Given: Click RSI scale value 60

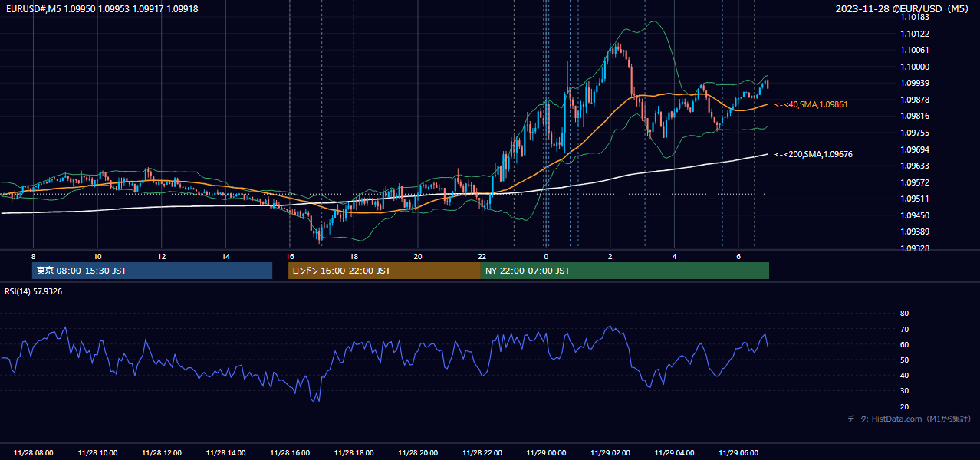Looking at the screenshot, I should coord(904,344).
